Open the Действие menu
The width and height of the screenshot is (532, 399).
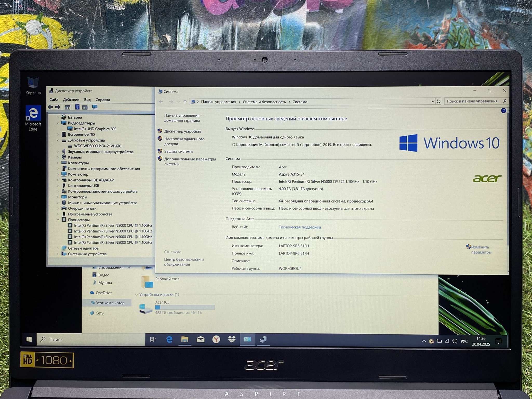[71, 100]
